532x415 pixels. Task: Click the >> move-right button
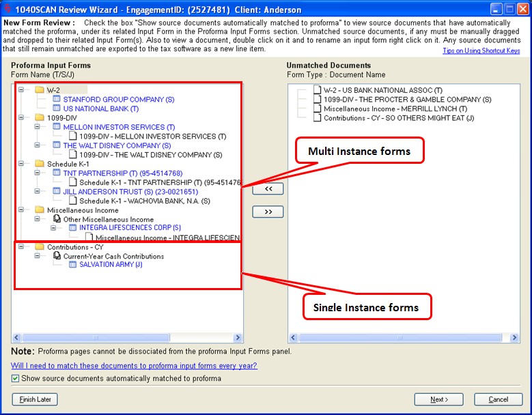coord(268,212)
